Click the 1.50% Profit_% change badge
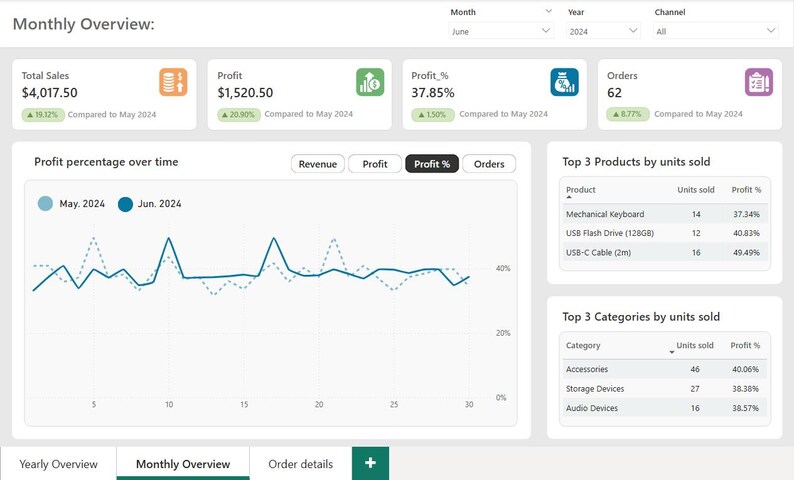This screenshot has width=794, height=480. point(433,114)
